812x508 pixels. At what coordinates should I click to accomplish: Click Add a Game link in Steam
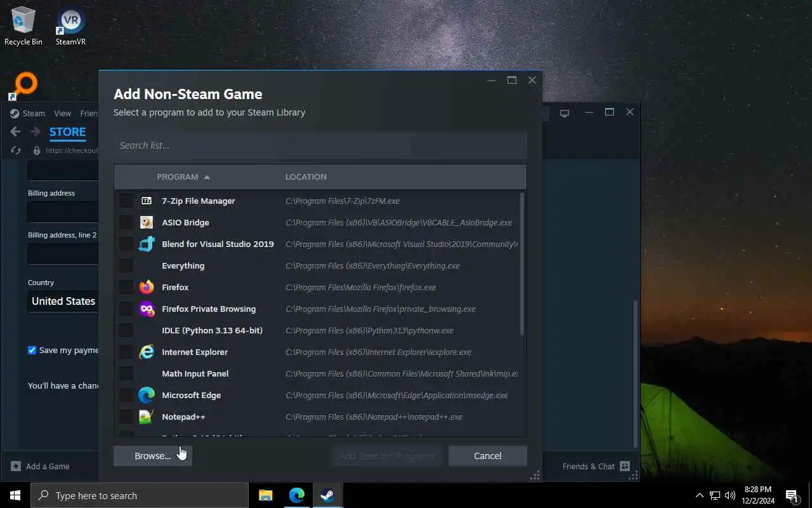pyautogui.click(x=48, y=466)
